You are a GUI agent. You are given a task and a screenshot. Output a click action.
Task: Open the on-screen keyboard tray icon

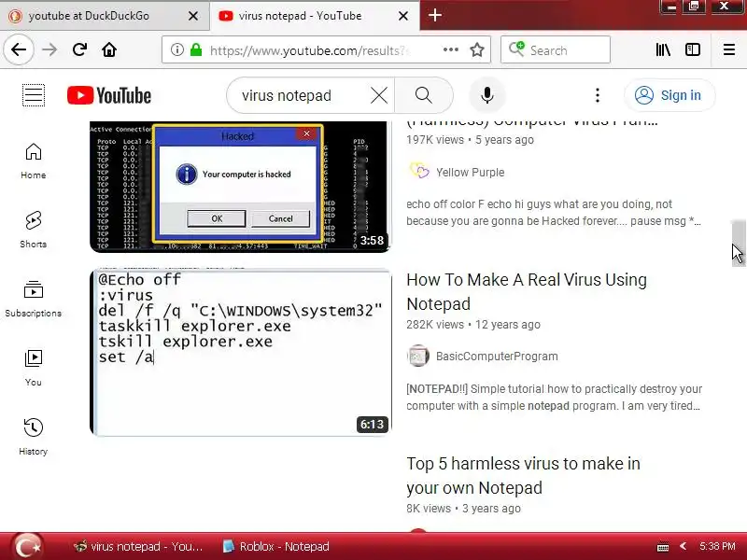click(x=663, y=547)
